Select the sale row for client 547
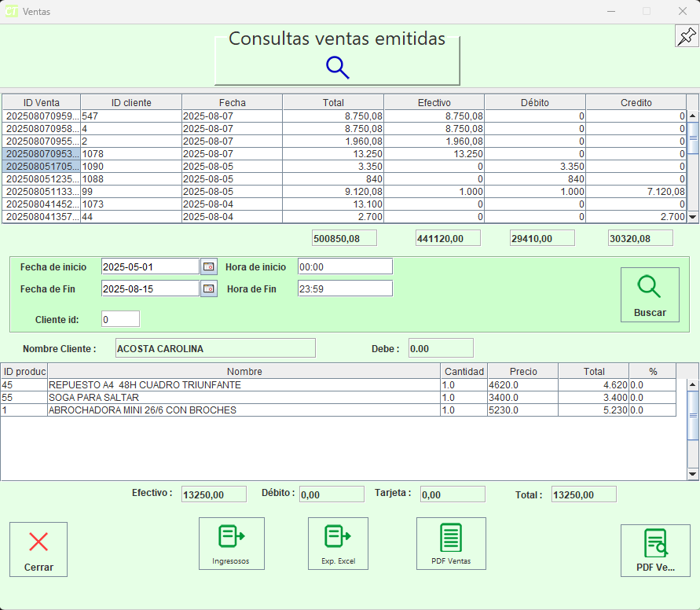 coord(131,116)
